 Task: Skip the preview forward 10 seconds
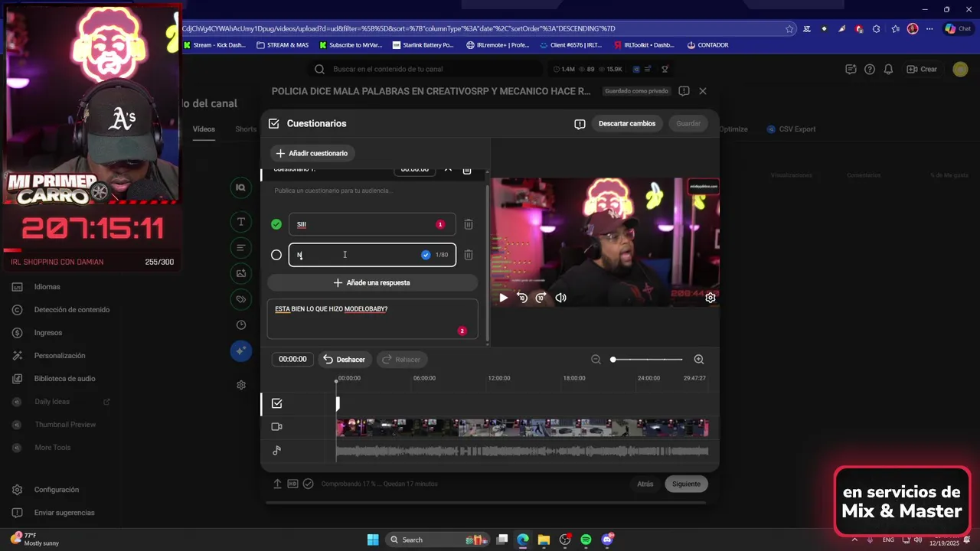tap(541, 298)
